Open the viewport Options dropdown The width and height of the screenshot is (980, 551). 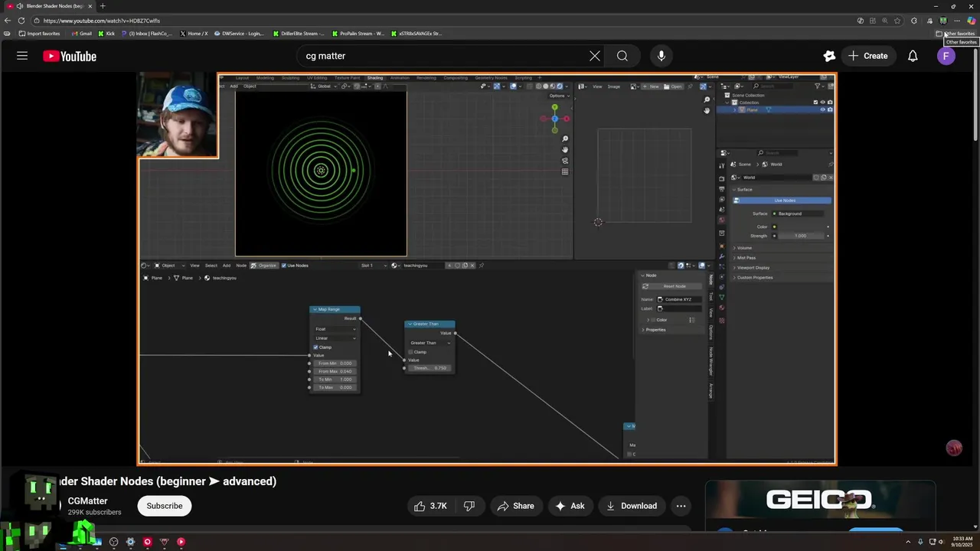click(x=558, y=96)
